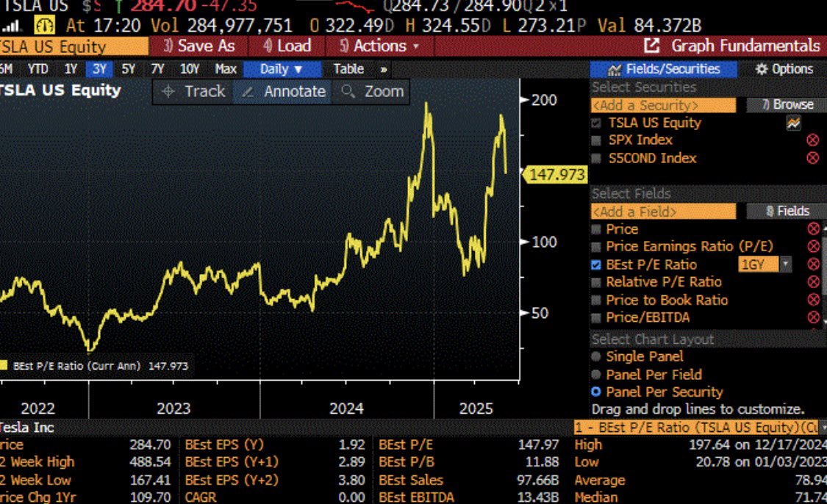This screenshot has height=504, width=827.
Task: Select the 10Y range tab
Action: point(190,69)
